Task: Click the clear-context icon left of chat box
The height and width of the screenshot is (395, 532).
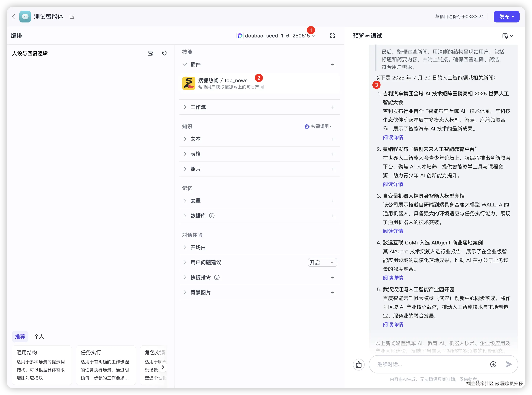Action: point(359,365)
